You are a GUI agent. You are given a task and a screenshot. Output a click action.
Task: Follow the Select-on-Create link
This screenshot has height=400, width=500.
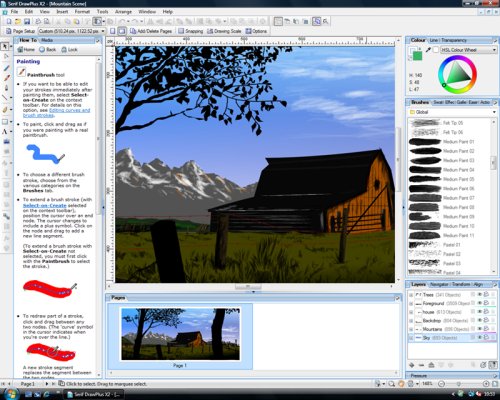(x=44, y=205)
